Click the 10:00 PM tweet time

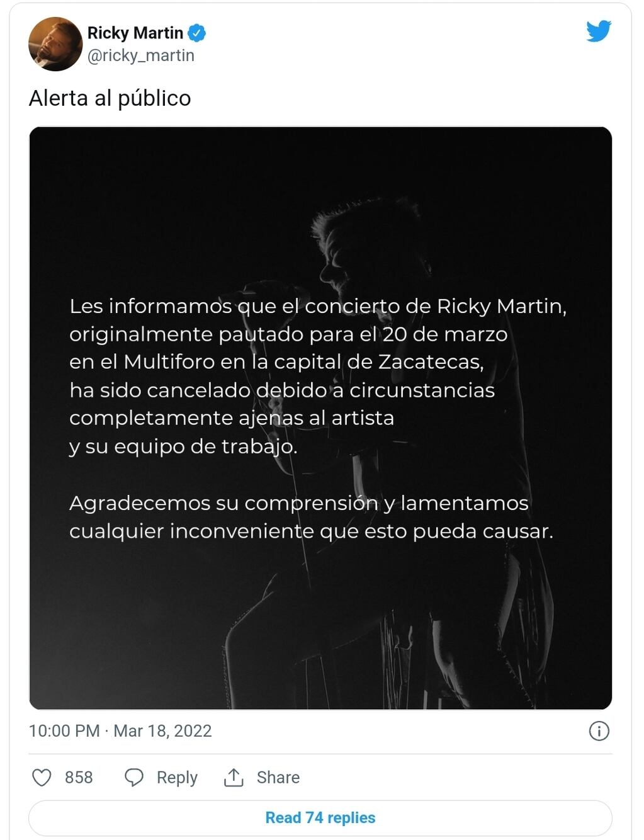[64, 731]
